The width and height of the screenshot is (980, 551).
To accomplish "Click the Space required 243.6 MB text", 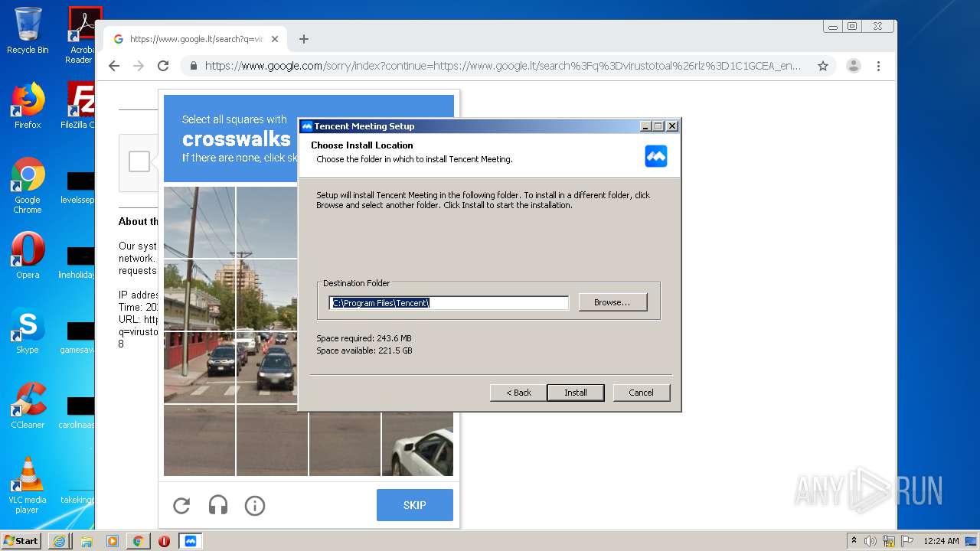I will point(364,338).
